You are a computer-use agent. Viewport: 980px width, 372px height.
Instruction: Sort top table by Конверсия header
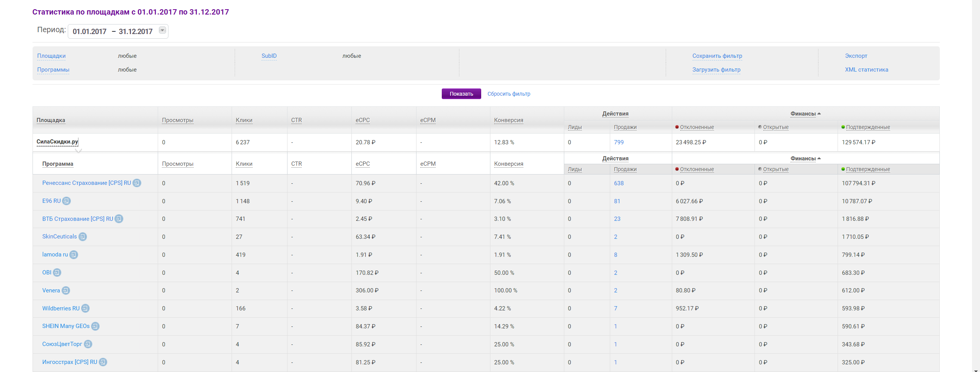[x=508, y=120]
